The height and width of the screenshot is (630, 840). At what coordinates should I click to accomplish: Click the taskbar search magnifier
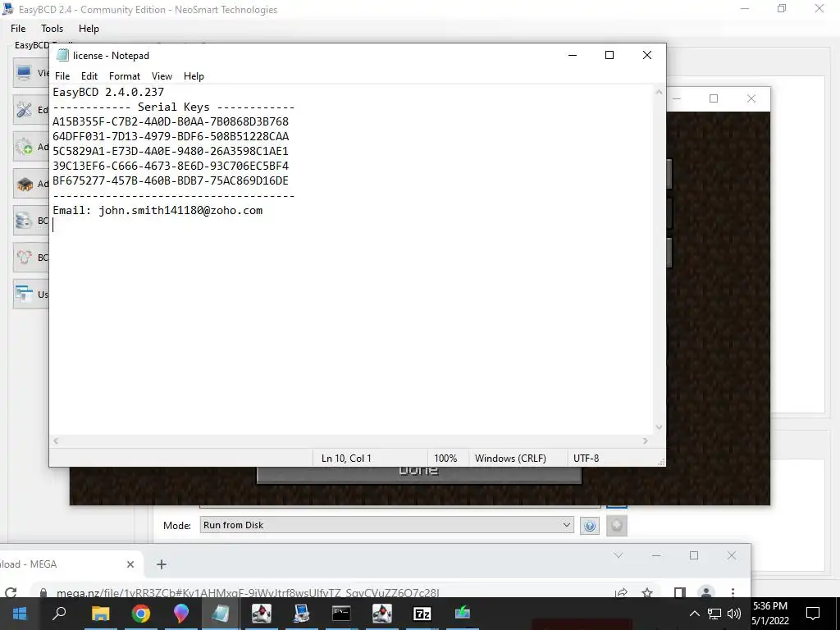tap(59, 614)
